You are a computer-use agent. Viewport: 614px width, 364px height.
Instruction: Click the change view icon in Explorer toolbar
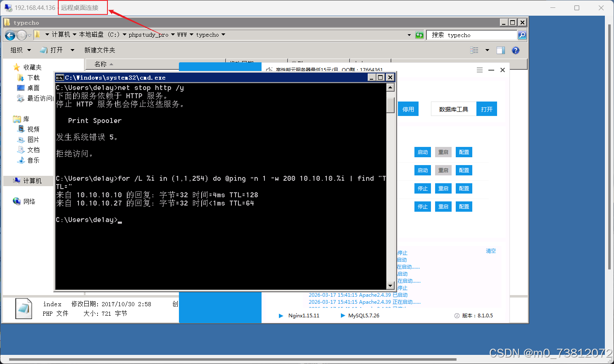point(474,50)
